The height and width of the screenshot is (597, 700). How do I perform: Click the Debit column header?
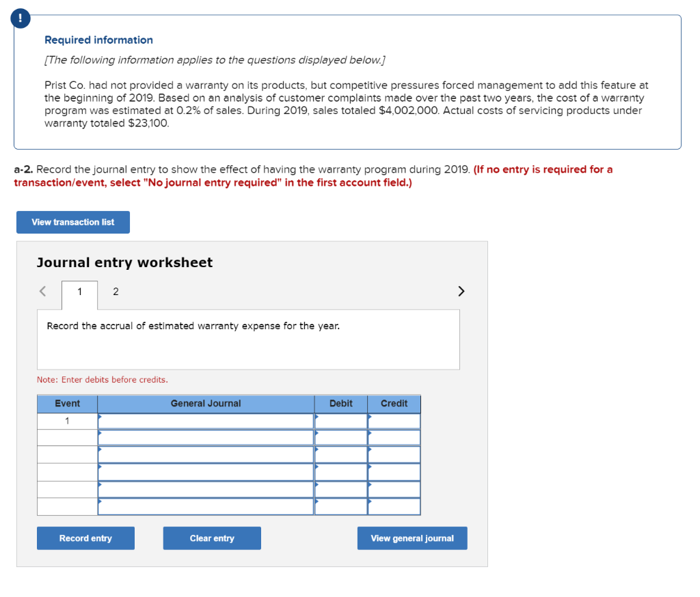[x=341, y=404]
